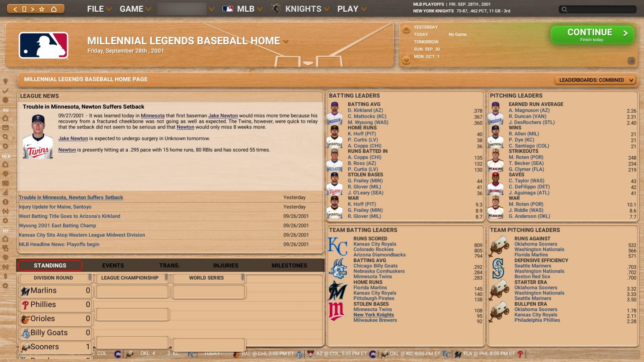The height and width of the screenshot is (362, 644).
Task: Go forward using the right arrow navigation icon
Action: (33, 9)
